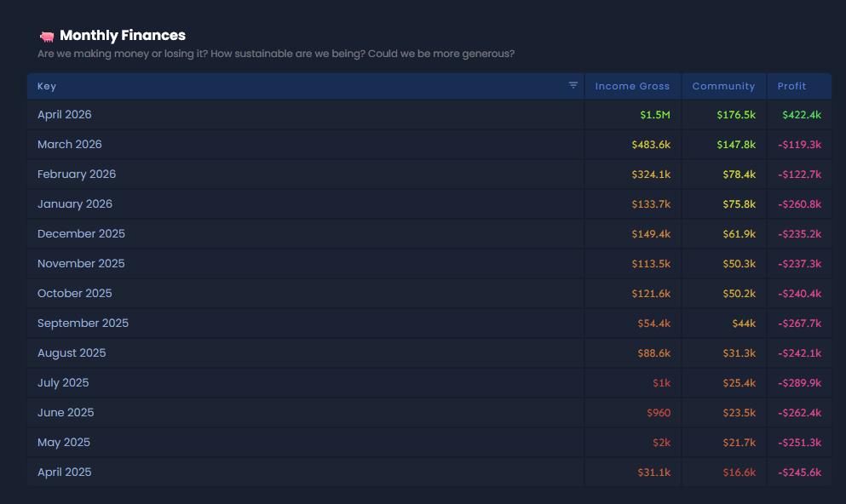This screenshot has height=504, width=846.
Task: Click the -$122.7k profit value
Action: (800, 175)
